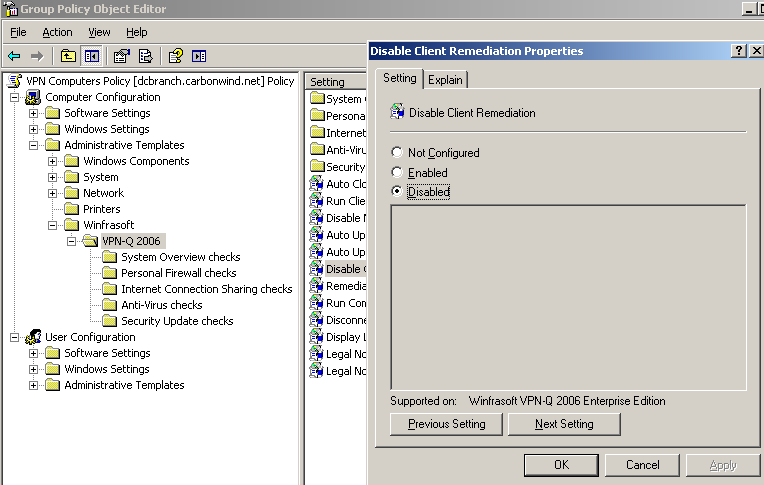Select the Run Clie setting icon in list
Screen dimensions: 764x485
click(x=316, y=201)
